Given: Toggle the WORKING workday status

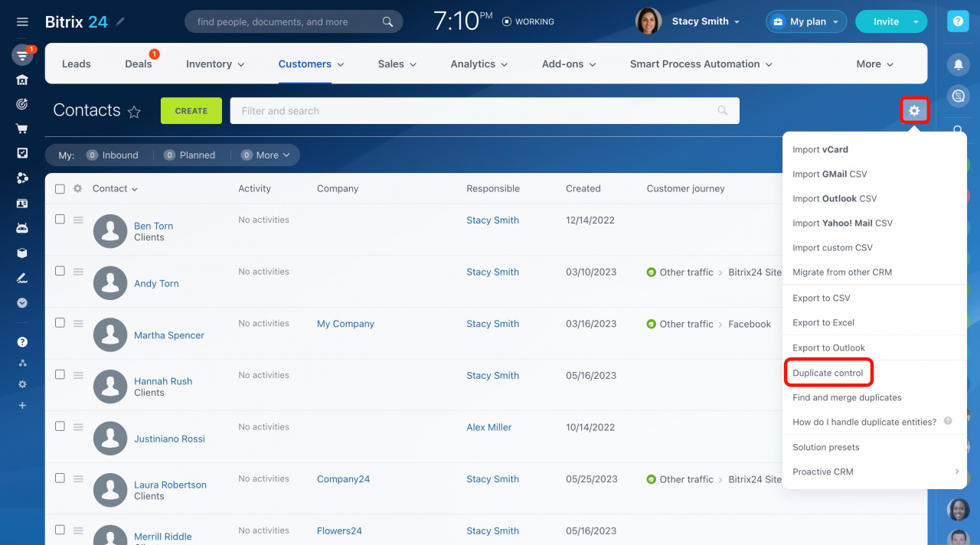Looking at the screenshot, I should click(x=528, y=22).
